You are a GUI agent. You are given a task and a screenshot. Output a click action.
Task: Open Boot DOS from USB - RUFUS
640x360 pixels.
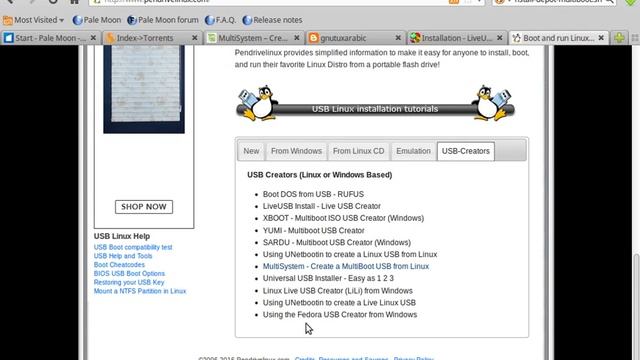313,194
